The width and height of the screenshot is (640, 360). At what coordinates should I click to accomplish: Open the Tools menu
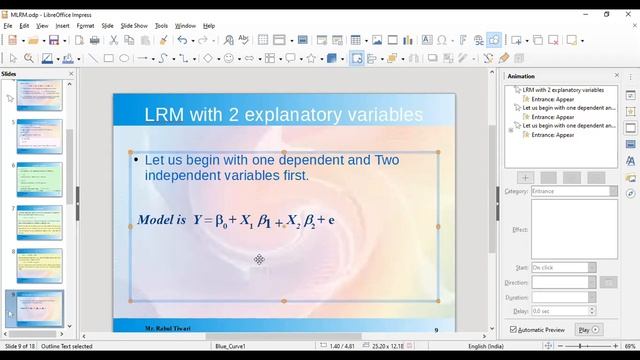pyautogui.click(x=161, y=26)
